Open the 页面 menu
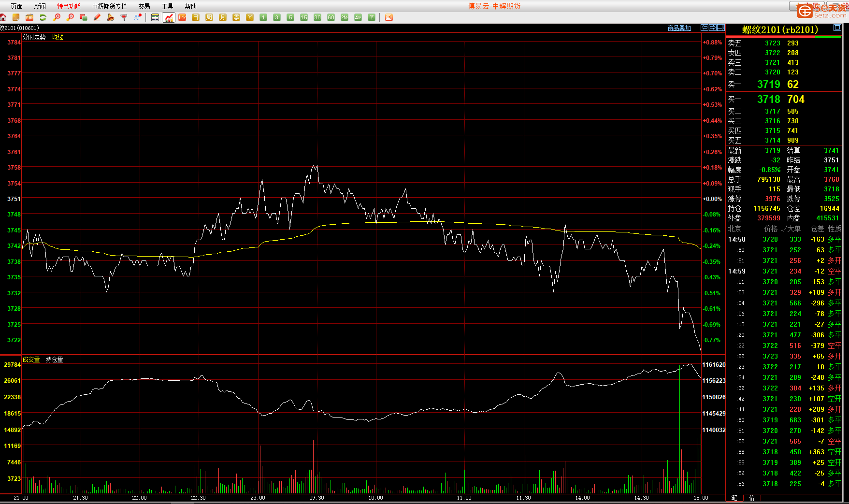 [x=17, y=6]
